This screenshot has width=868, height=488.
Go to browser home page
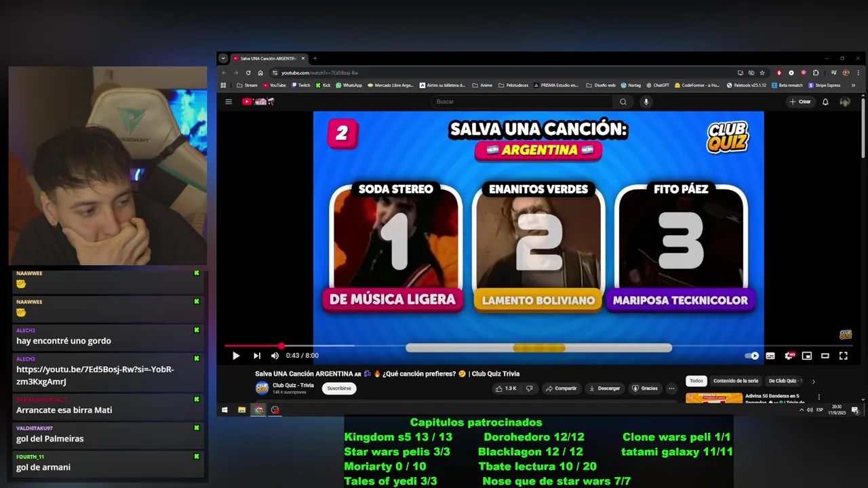pyautogui.click(x=260, y=73)
